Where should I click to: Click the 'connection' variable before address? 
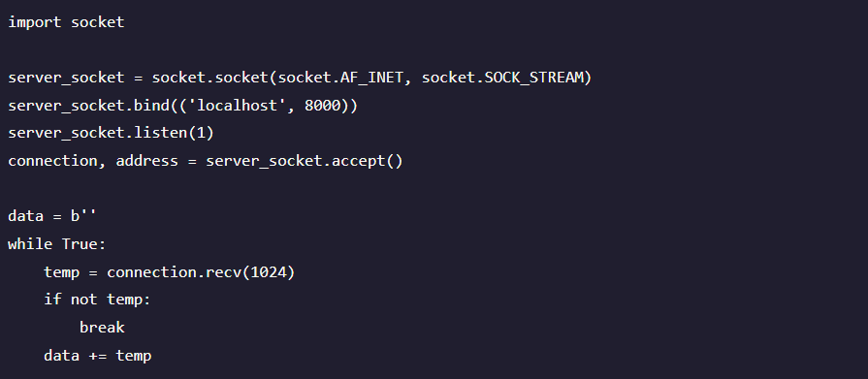(x=52, y=161)
